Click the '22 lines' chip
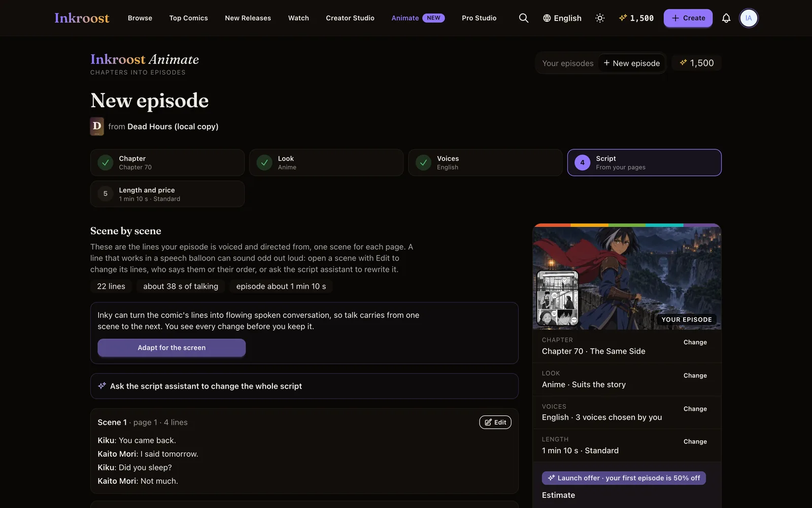The width and height of the screenshot is (812, 508). tap(111, 287)
